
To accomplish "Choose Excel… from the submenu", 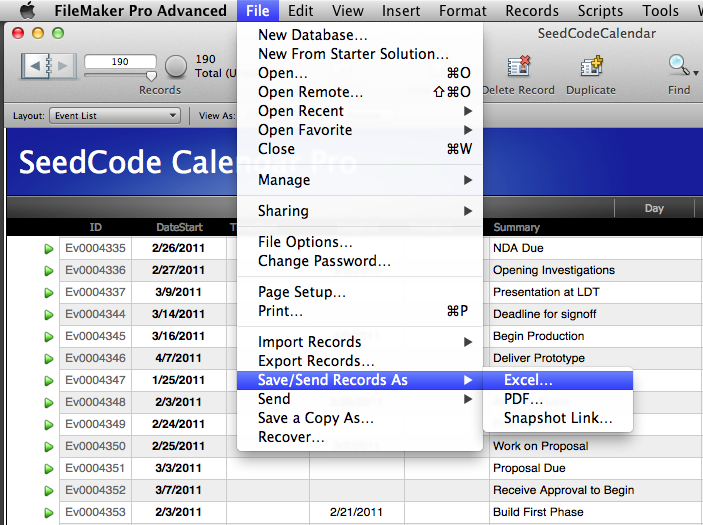I will tap(558, 380).
